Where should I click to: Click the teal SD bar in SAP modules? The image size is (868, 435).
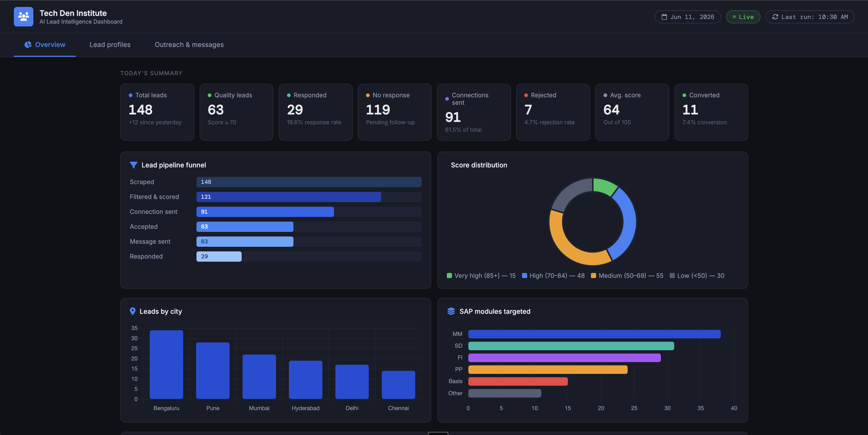point(571,346)
